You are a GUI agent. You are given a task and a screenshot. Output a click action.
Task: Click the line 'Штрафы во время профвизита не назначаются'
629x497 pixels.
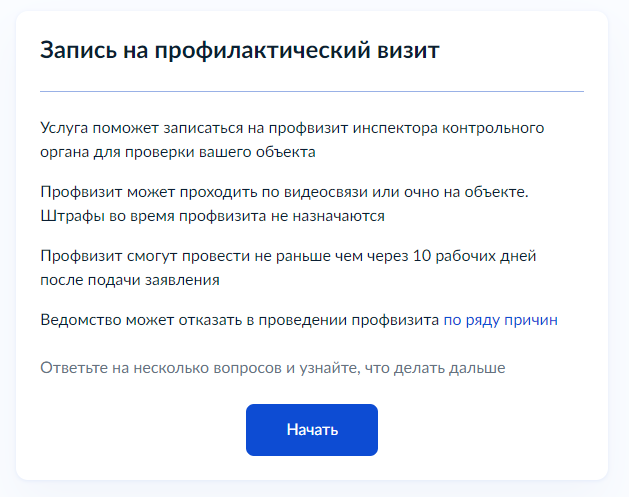coord(212,216)
